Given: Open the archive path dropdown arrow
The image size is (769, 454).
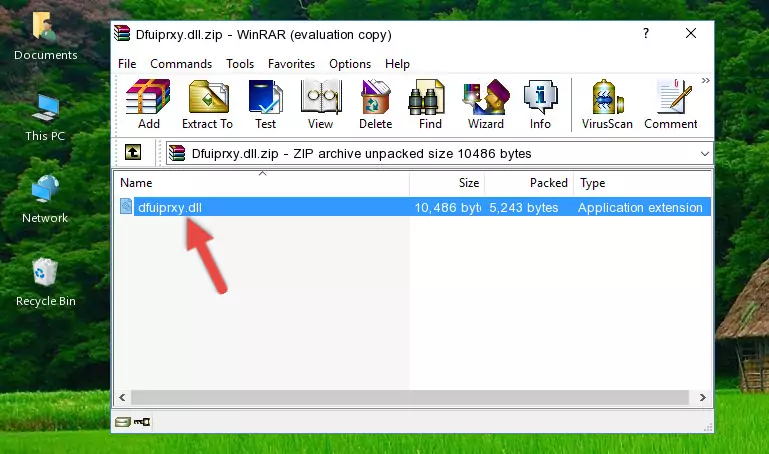Looking at the screenshot, I should point(705,153).
